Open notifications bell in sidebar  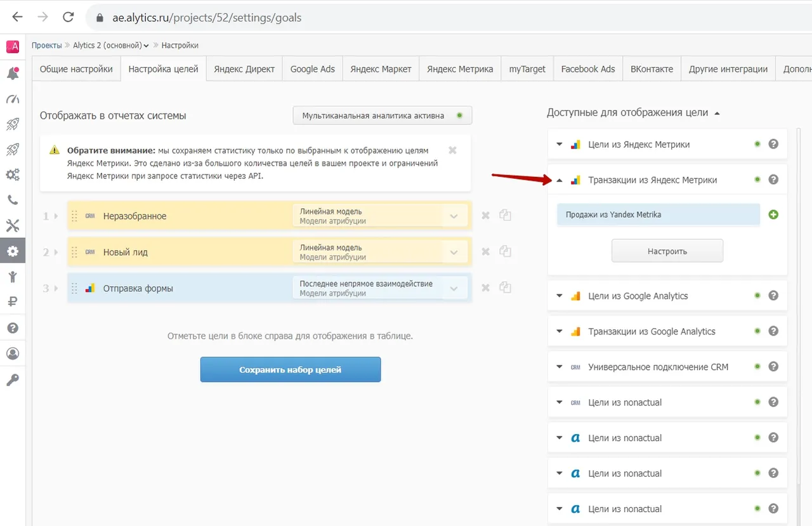tap(13, 74)
